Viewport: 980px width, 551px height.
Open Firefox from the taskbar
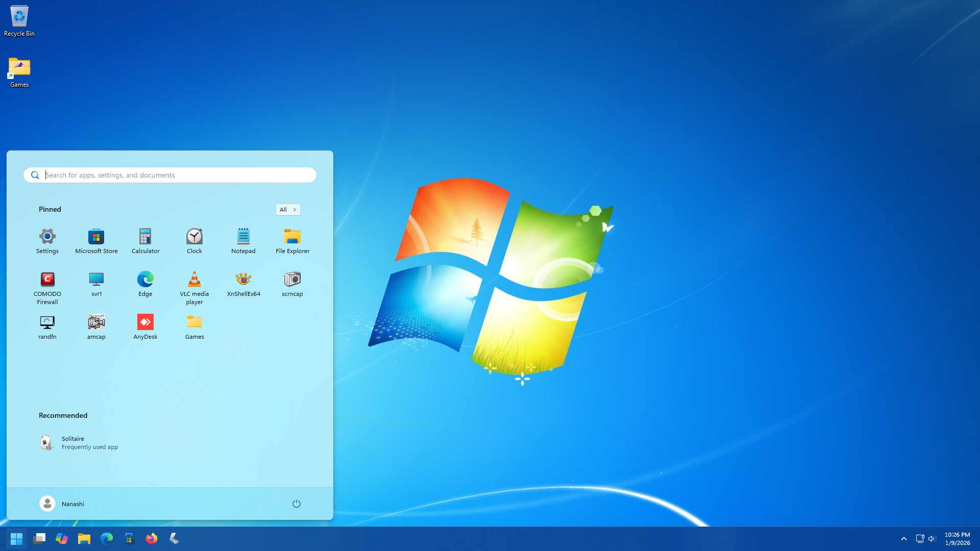[152, 539]
